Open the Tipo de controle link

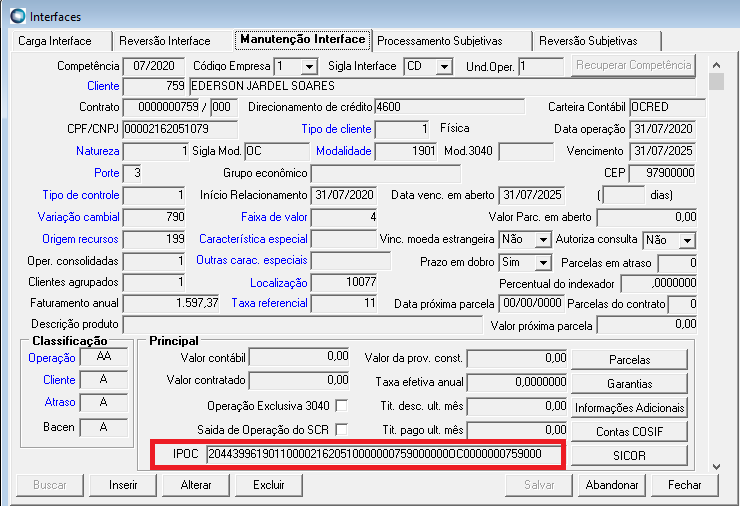[81, 195]
